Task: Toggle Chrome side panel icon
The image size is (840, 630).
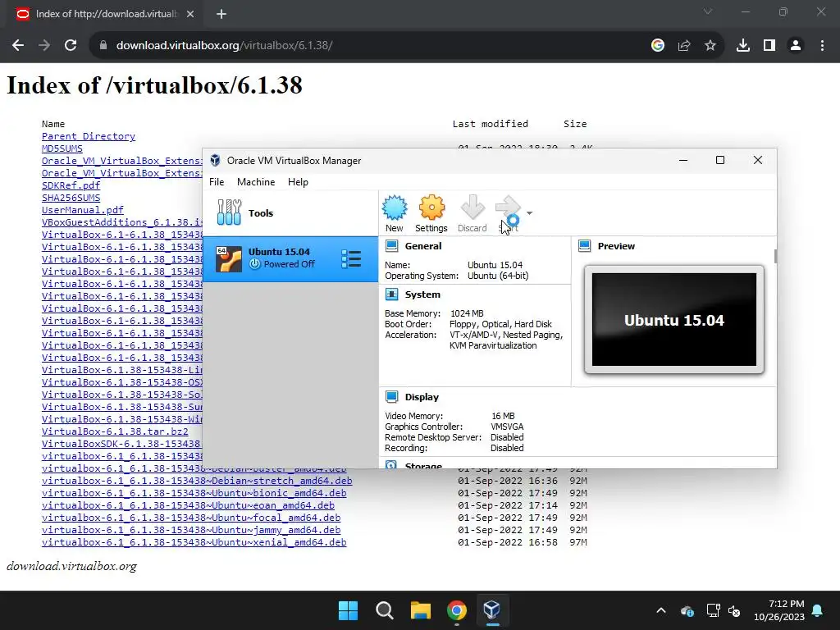Action: (x=769, y=46)
